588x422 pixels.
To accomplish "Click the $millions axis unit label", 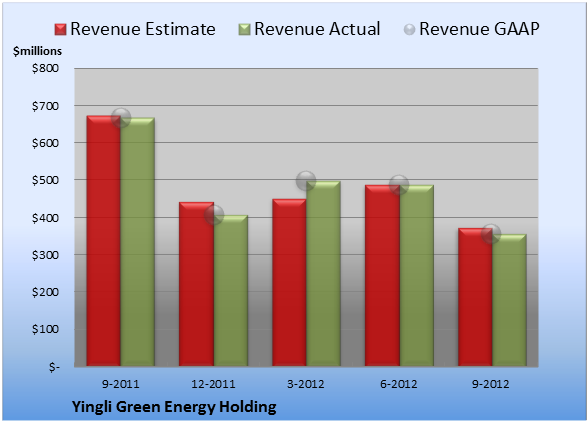I will coord(37,51).
